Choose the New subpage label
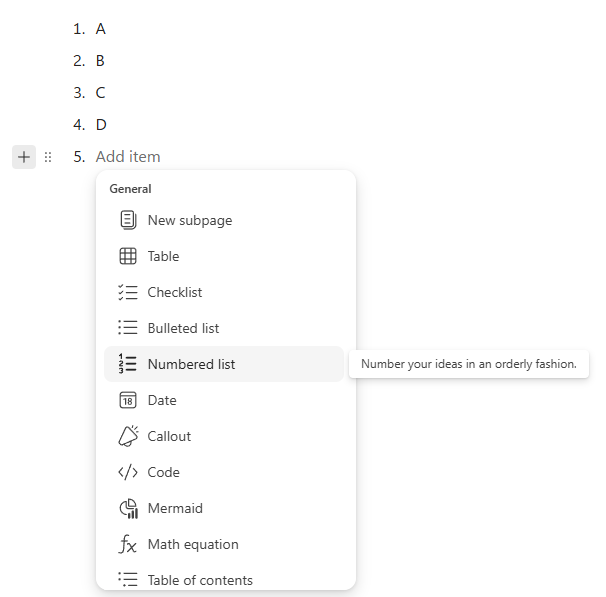 (190, 220)
